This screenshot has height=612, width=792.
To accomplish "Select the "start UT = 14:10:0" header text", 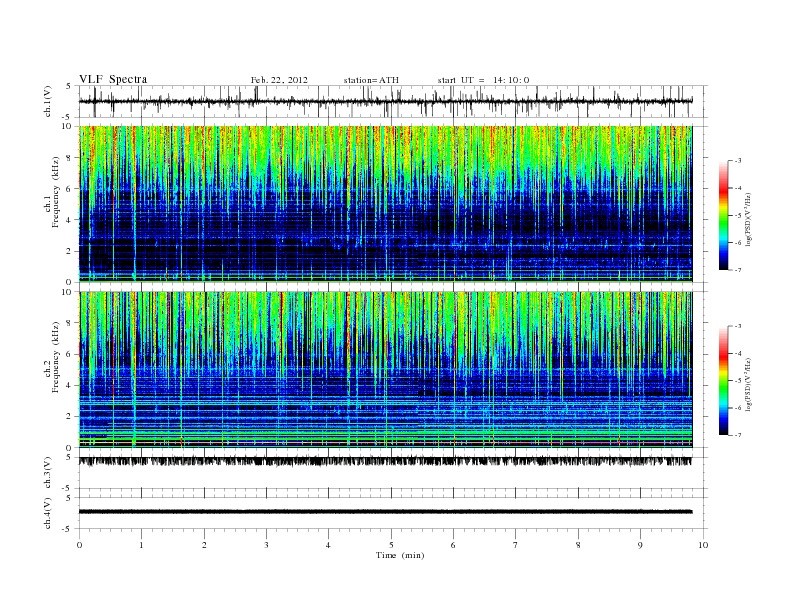I will [483, 80].
